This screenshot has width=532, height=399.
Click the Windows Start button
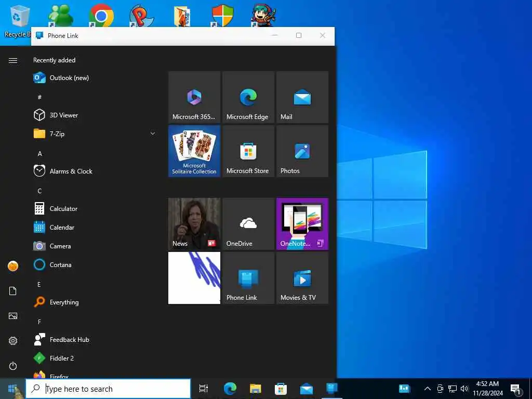(13, 389)
